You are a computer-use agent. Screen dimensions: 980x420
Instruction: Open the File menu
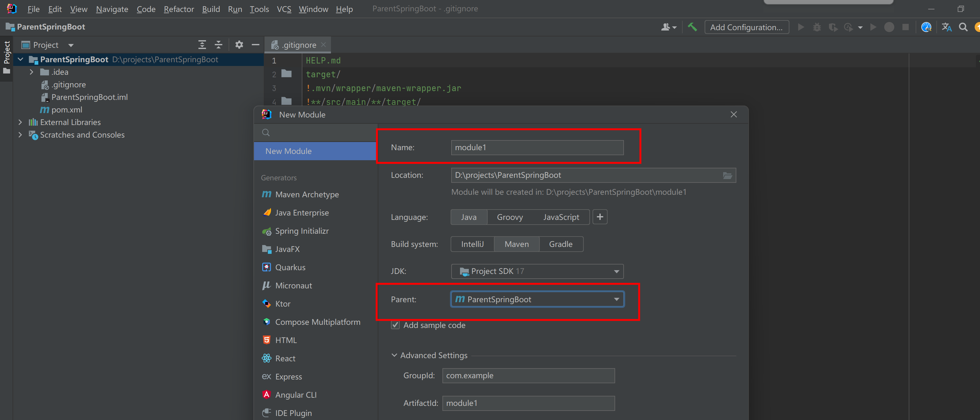coord(34,9)
